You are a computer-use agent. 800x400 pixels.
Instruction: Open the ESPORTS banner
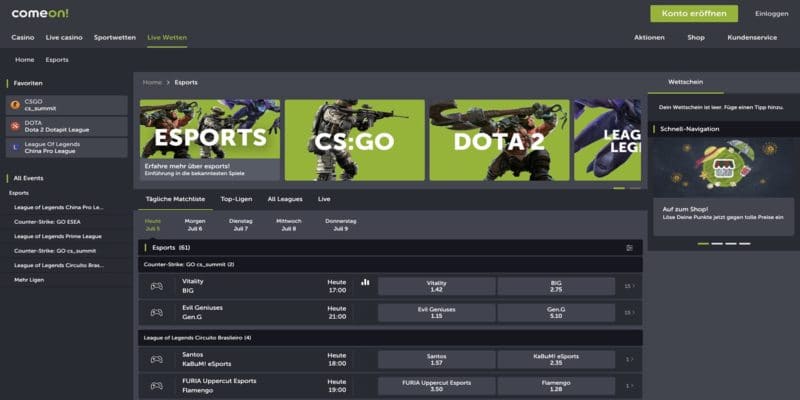[x=210, y=140]
